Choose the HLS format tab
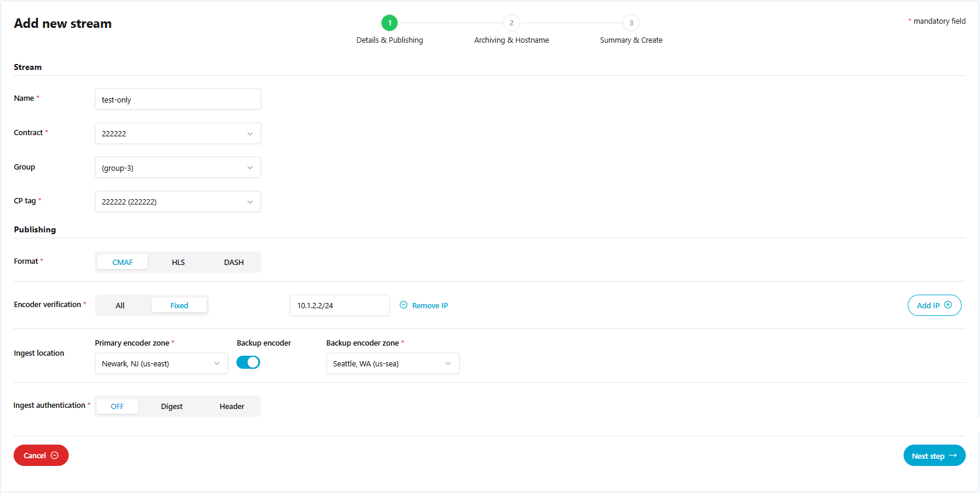 pyautogui.click(x=178, y=262)
